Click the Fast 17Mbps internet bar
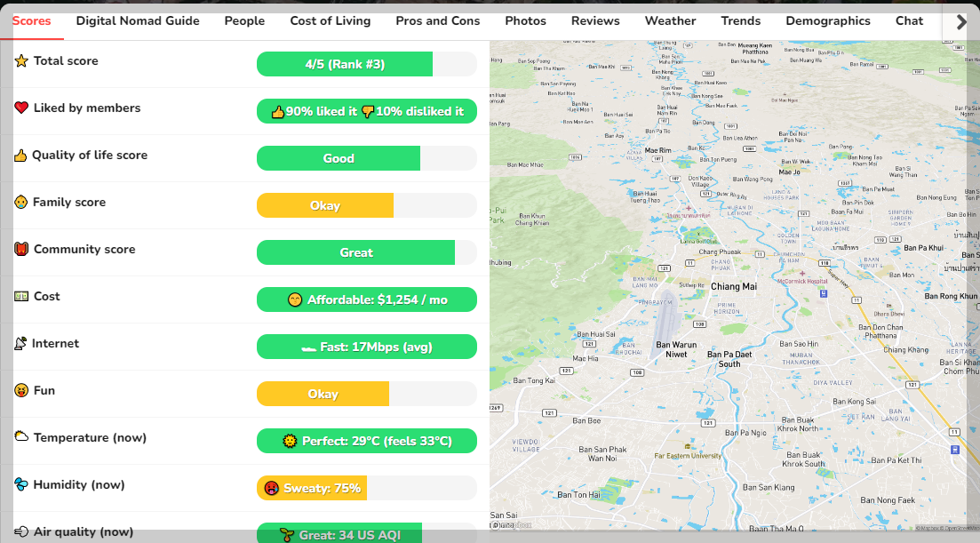The height and width of the screenshot is (543, 980). (367, 347)
